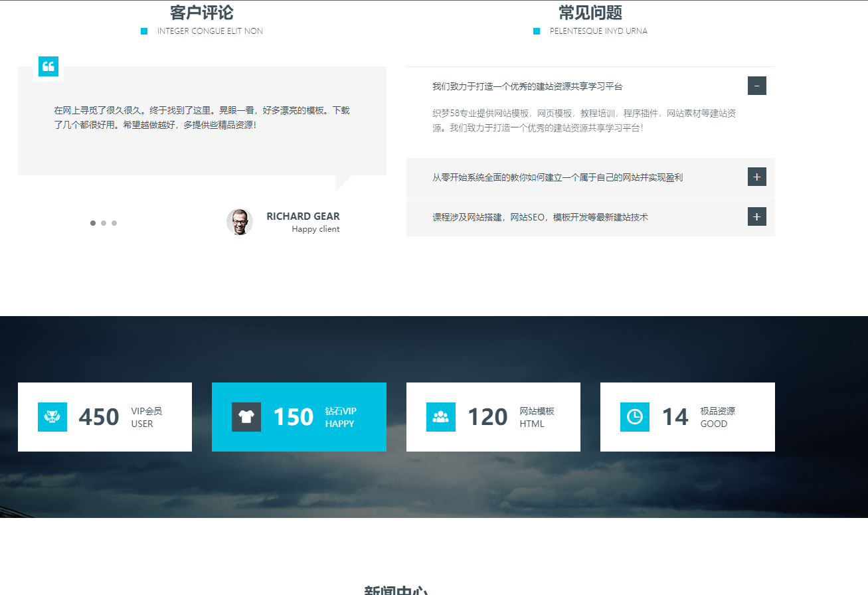Viewport: 868px width, 595px height.
Task: Switch to the second testimonial carousel dot
Action: (104, 223)
